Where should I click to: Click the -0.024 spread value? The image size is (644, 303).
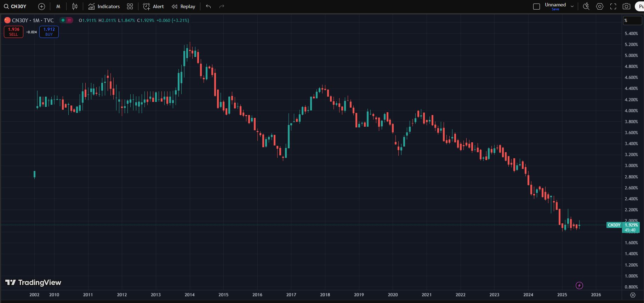(x=32, y=32)
